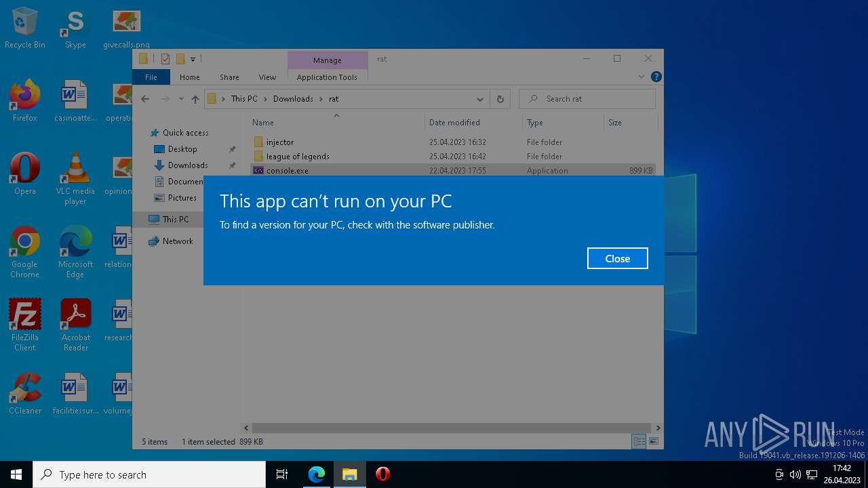Select the Manage contextual tab

(328, 60)
